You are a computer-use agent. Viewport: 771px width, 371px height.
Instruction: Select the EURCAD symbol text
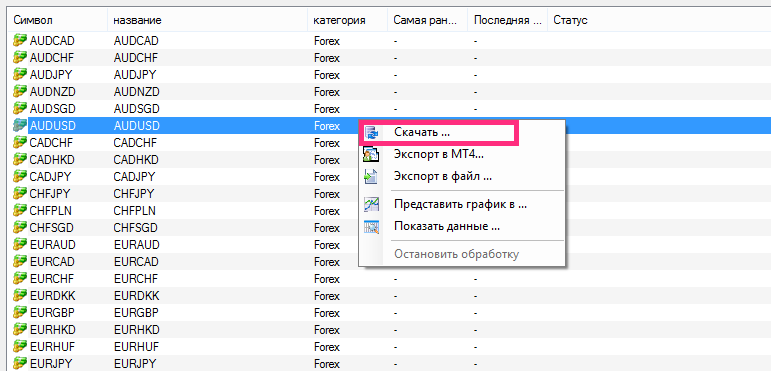53,261
